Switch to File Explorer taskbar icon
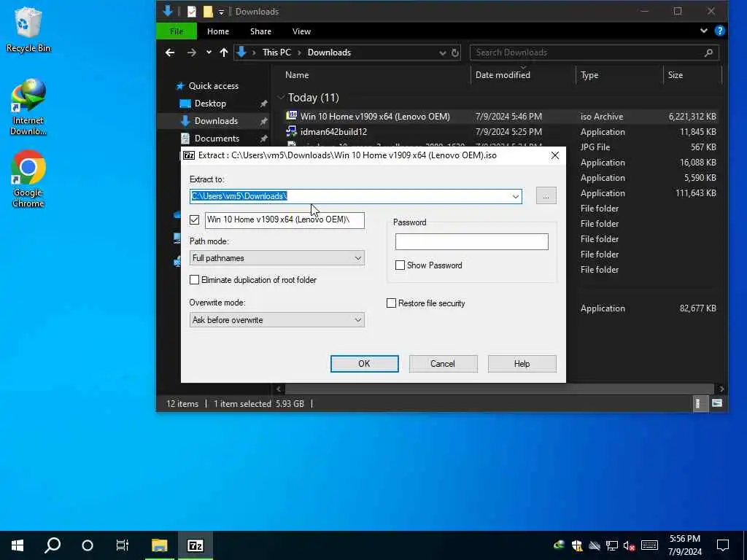The width and height of the screenshot is (747, 560). [160, 545]
